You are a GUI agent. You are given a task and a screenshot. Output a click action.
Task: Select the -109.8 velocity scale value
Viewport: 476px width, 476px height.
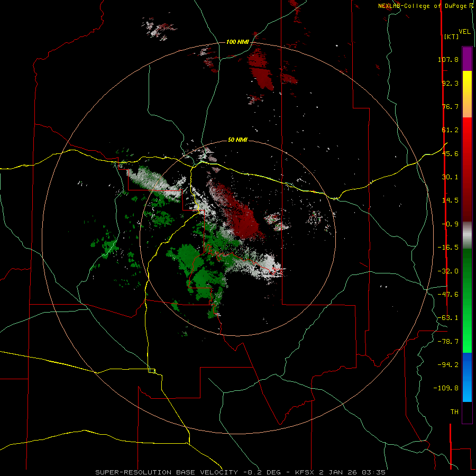446,388
